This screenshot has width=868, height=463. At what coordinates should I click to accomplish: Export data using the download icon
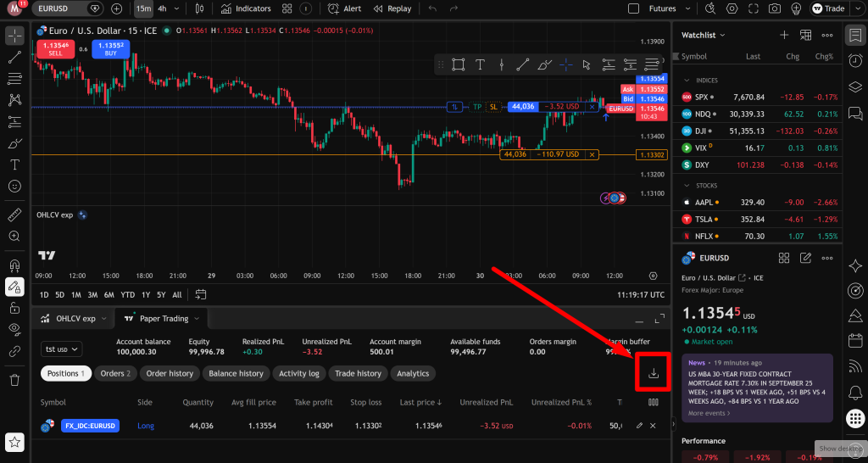point(654,373)
